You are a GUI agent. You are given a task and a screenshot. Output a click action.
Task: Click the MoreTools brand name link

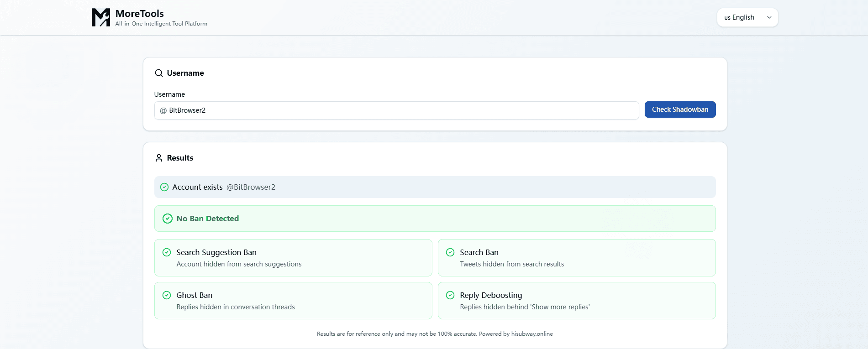[x=139, y=14]
